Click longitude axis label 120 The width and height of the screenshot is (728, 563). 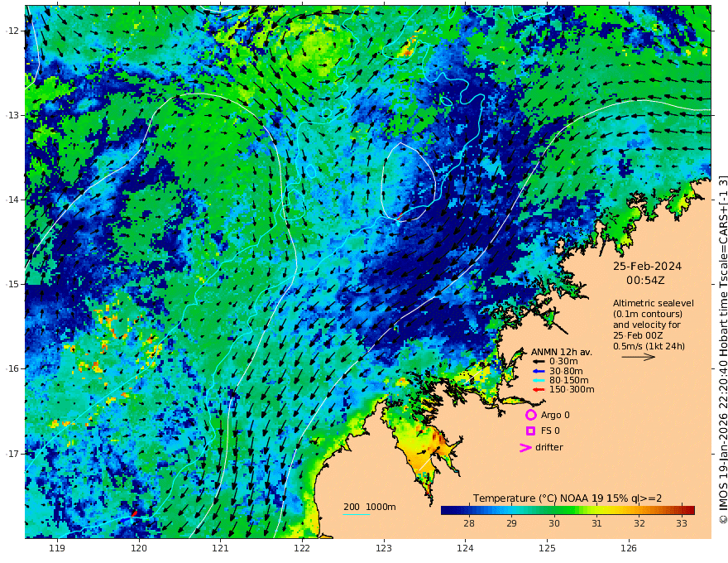coord(139,548)
